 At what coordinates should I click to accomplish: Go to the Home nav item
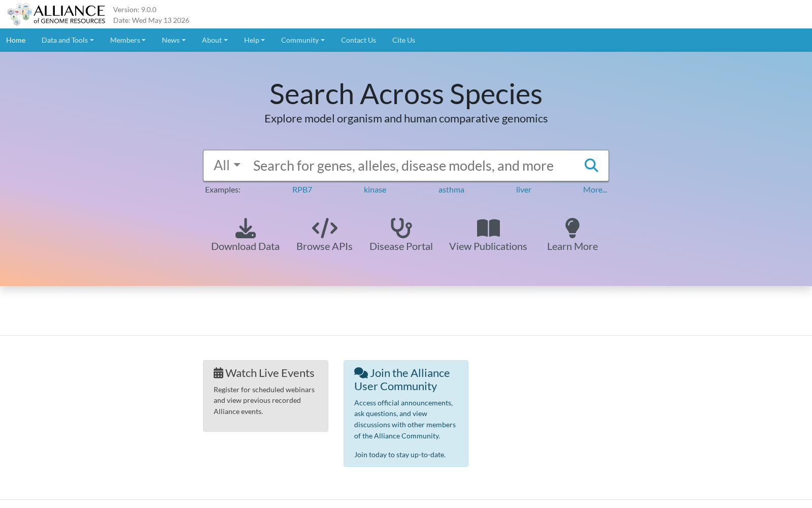16,40
